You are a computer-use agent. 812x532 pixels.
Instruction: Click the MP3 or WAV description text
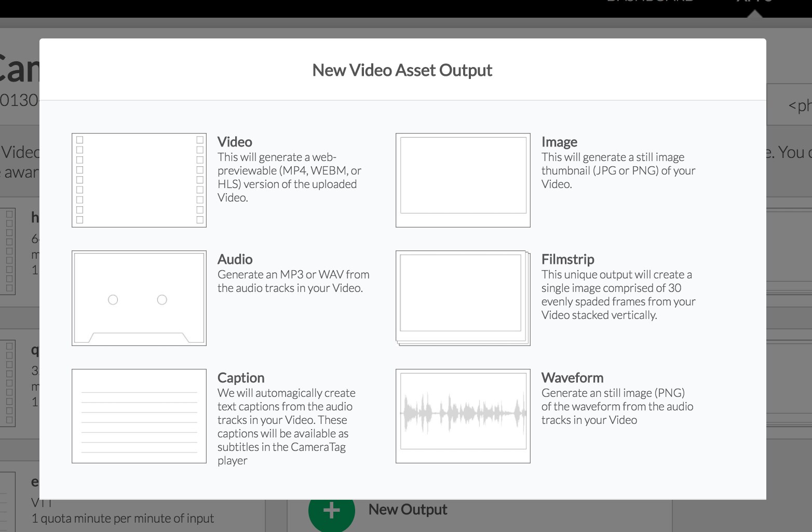pyautogui.click(x=293, y=281)
